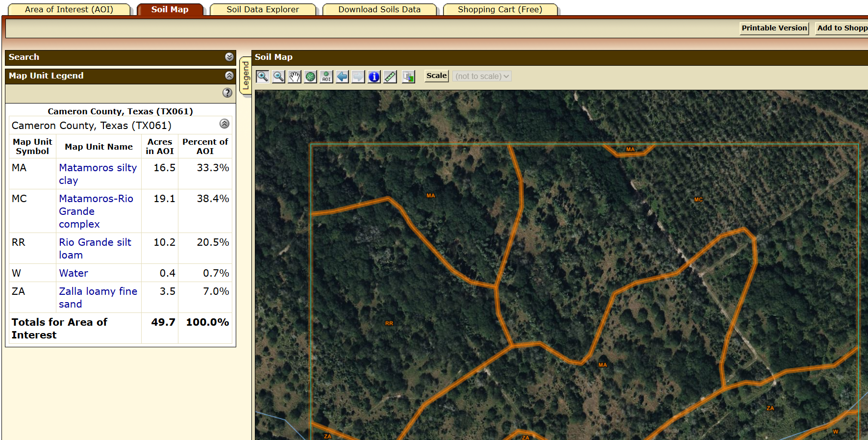Click the 20.5% percent value
This screenshot has height=440, width=868.
pos(213,242)
